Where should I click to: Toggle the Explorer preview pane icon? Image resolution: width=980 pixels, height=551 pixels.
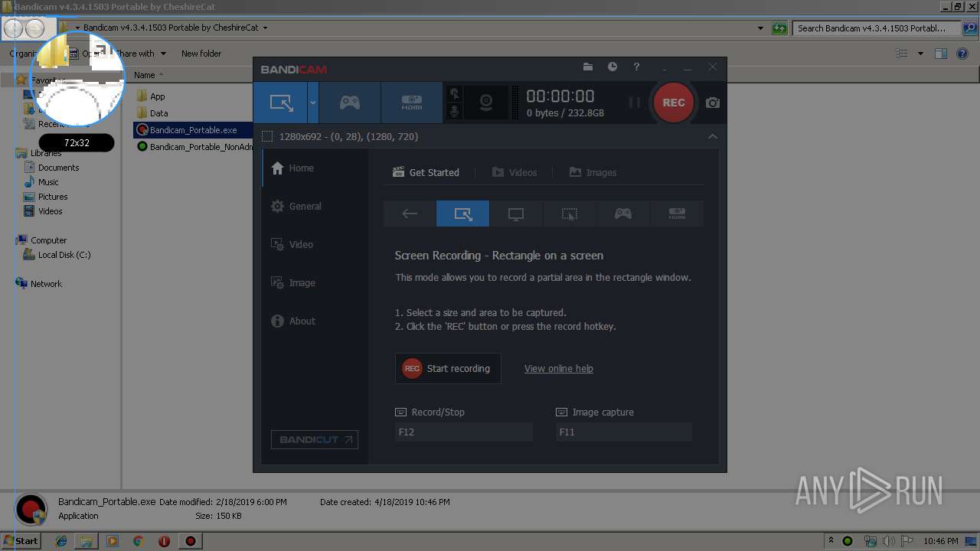pyautogui.click(x=941, y=54)
